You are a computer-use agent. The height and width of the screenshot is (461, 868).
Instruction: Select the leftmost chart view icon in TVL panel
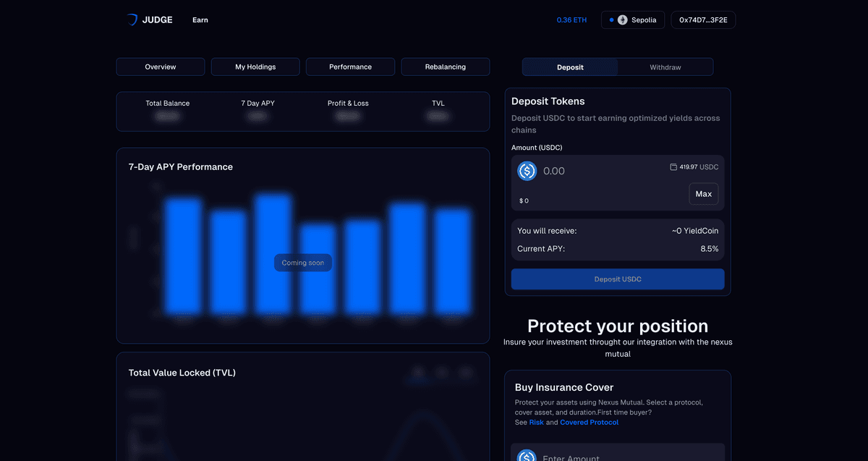[x=417, y=371]
